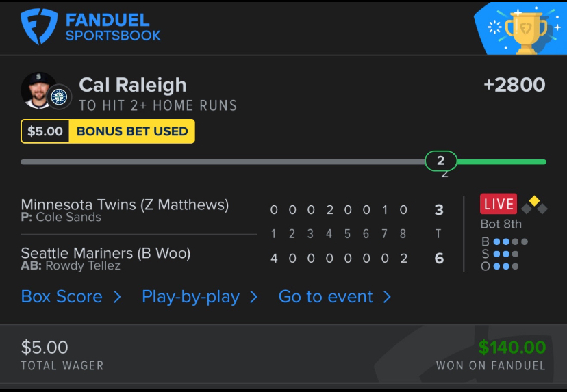
Task: Click the chevron beside Go to event
Action: click(x=387, y=297)
